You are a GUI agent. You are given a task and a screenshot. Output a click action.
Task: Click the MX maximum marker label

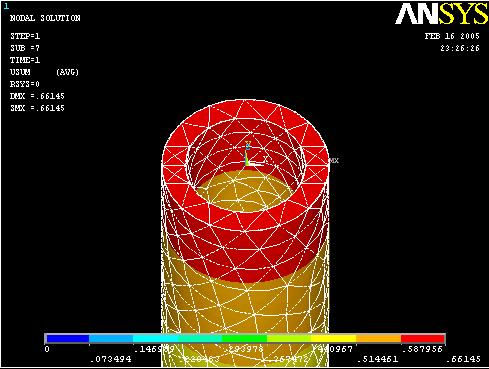click(x=334, y=161)
